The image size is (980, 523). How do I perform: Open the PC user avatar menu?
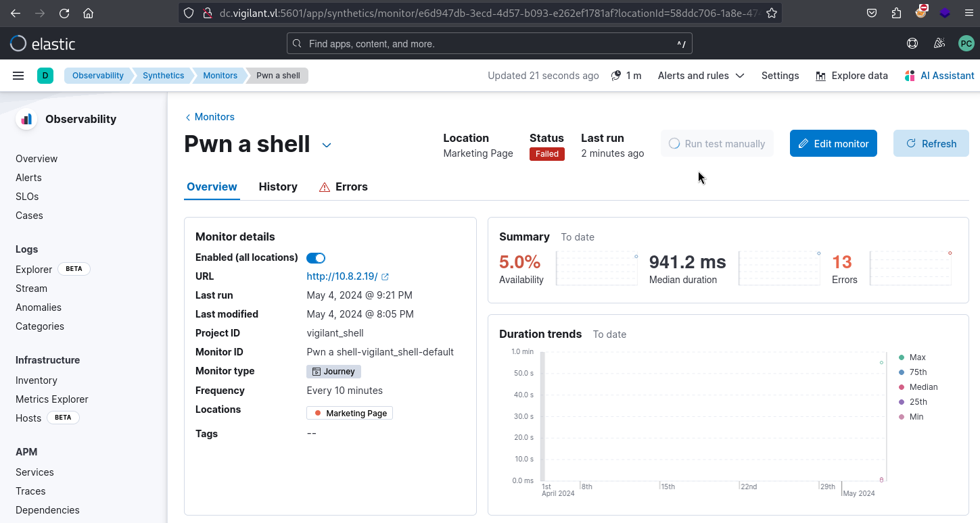point(966,44)
